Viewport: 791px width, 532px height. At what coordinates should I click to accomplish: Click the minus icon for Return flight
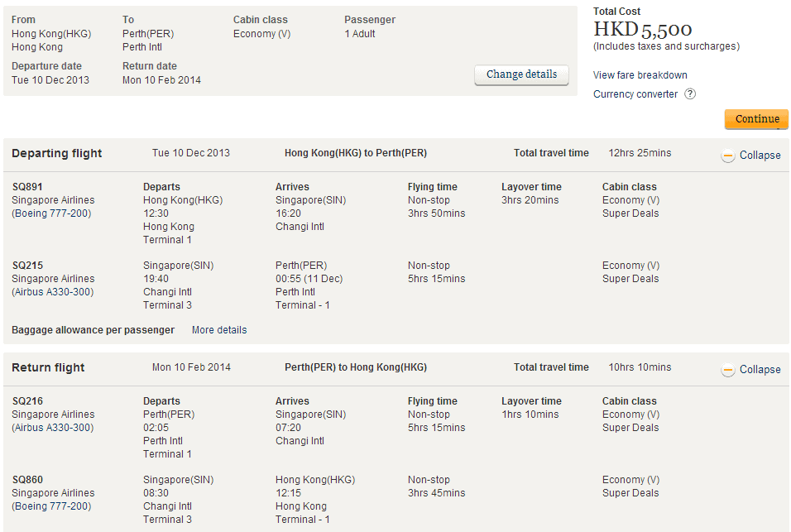pos(728,370)
